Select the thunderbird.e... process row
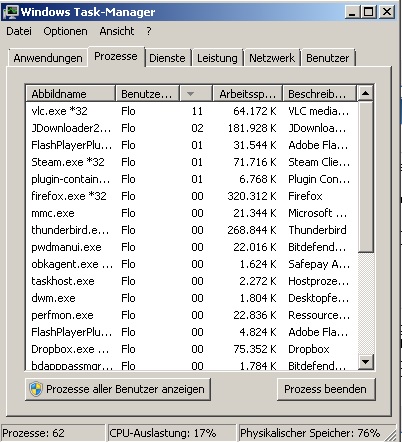The width and height of the screenshot is (402, 442). pos(191,230)
